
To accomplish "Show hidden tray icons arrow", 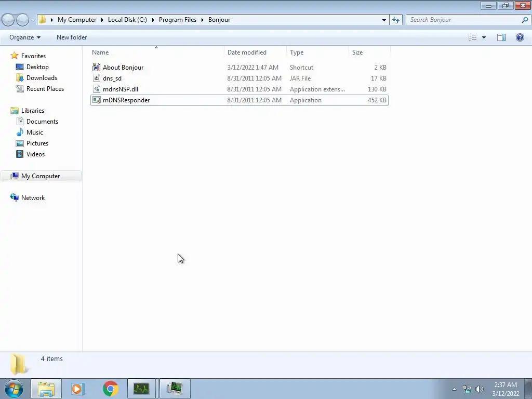I will [454, 389].
